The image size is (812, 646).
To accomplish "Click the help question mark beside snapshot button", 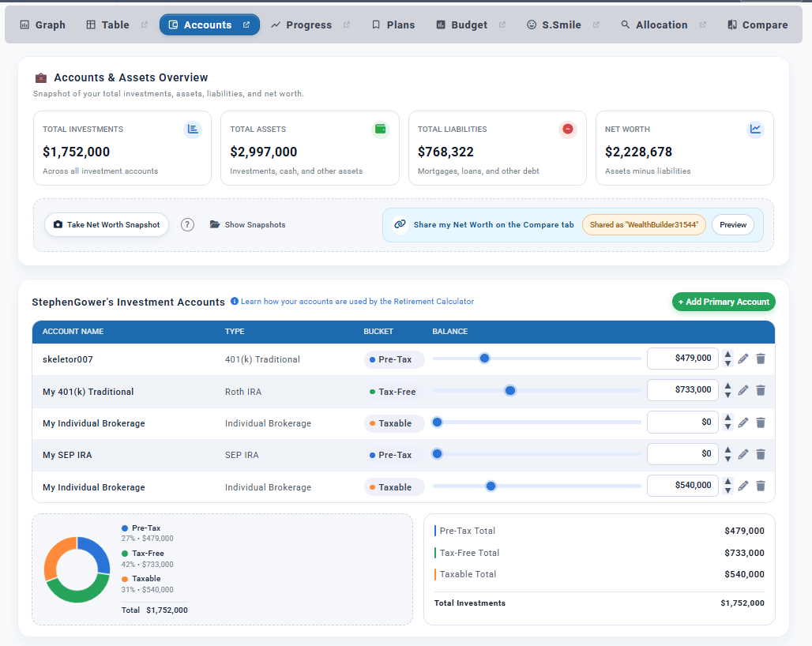I will tap(187, 224).
